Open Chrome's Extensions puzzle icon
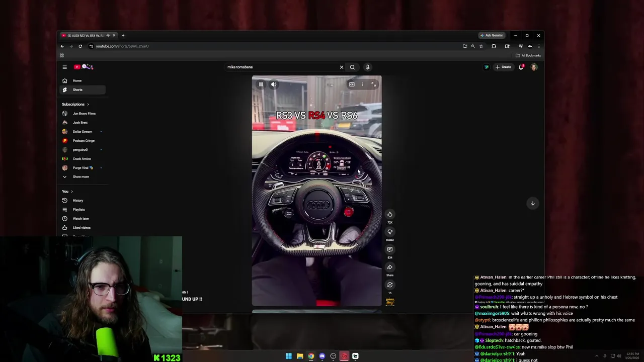This screenshot has height=362, width=644. pos(494,46)
